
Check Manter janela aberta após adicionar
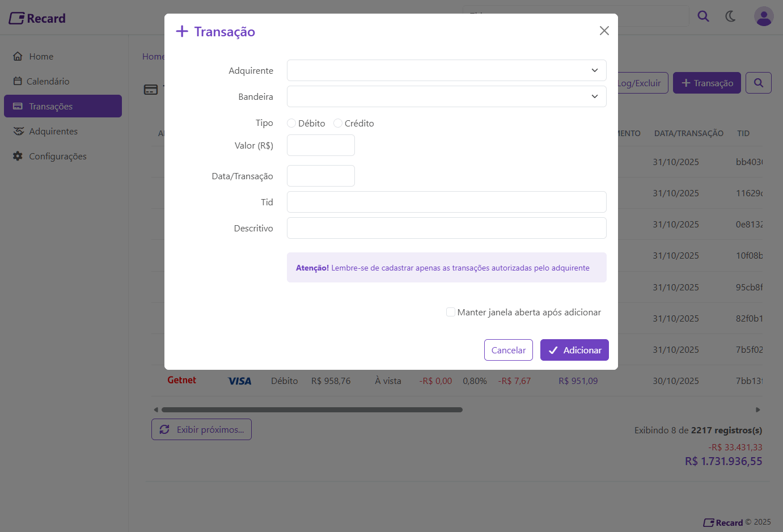[x=451, y=312]
